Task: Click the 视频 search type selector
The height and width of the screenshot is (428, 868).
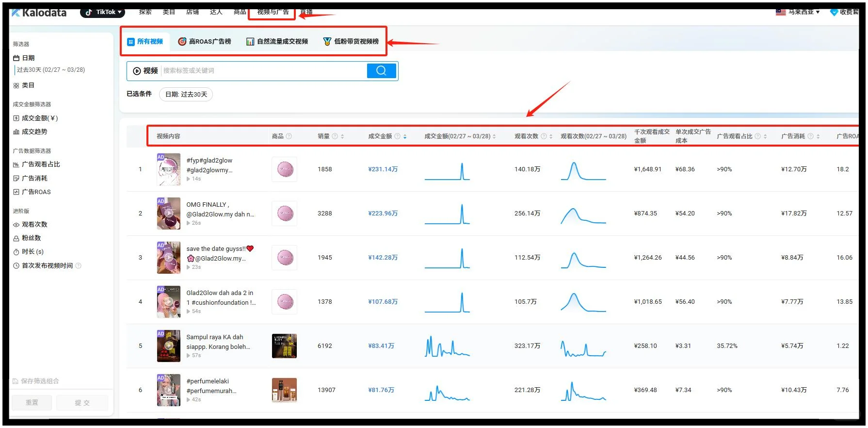Action: tap(145, 70)
